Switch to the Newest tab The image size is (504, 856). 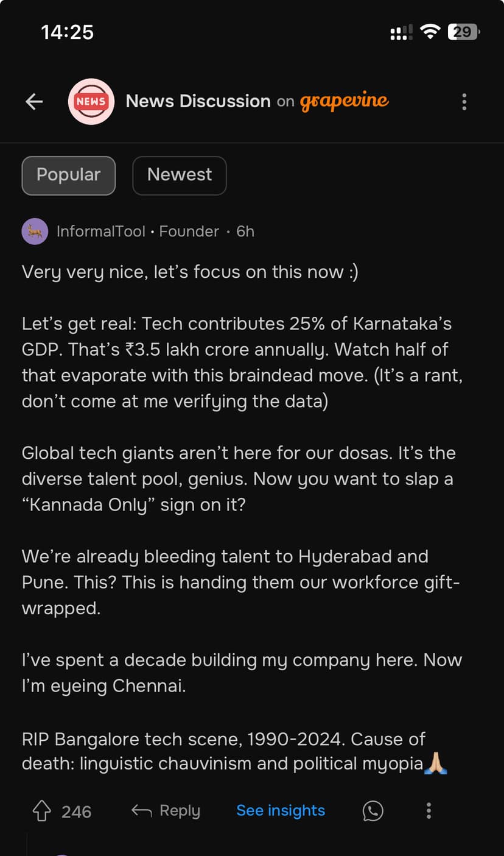point(180,175)
